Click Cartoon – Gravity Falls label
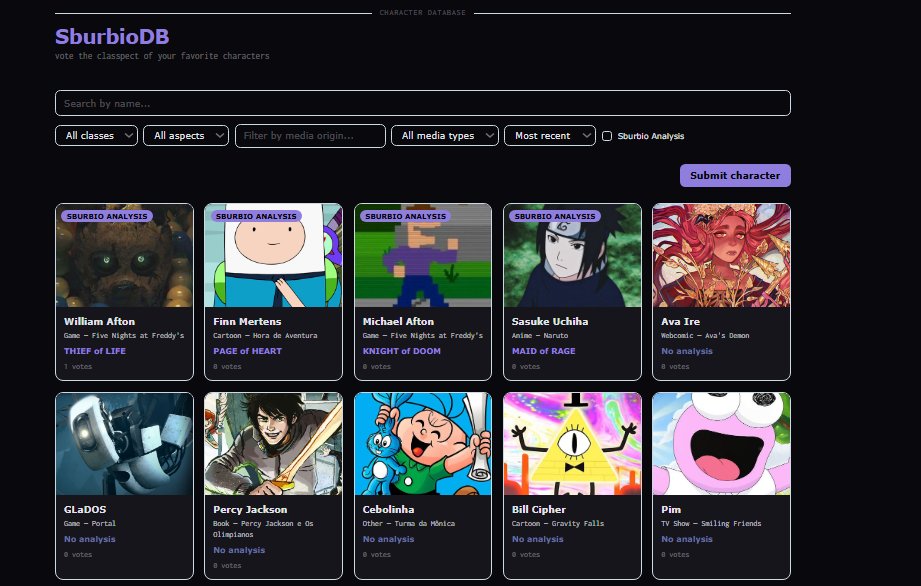Screen dimensions: 921x586 557,523
